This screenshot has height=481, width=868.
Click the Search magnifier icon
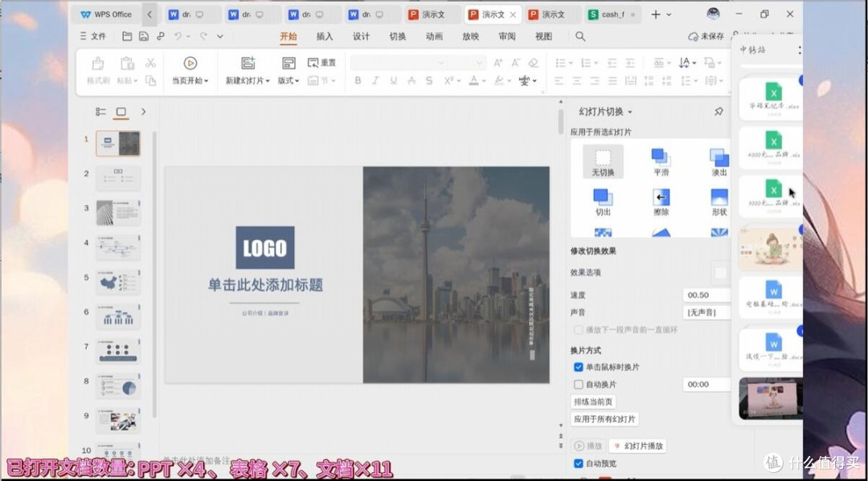tap(580, 36)
